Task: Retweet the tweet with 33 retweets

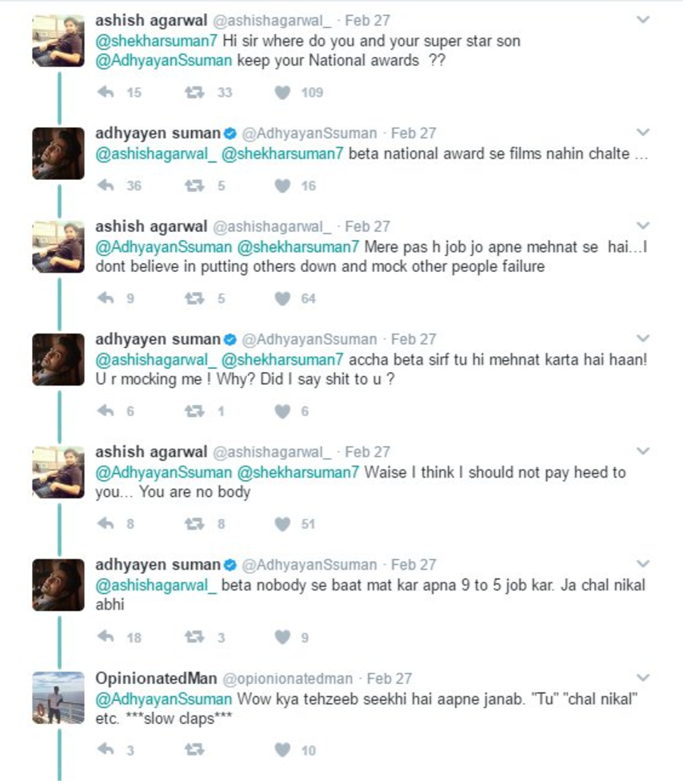Action: (194, 93)
